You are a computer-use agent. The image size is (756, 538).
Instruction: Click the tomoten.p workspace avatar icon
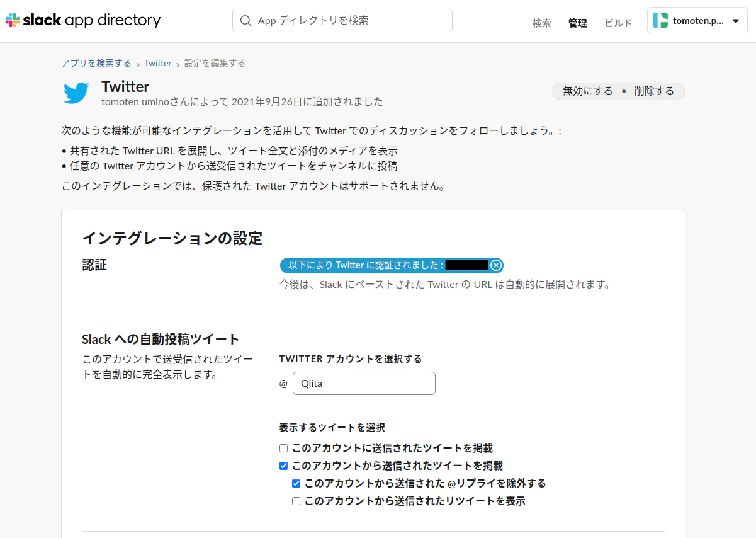click(660, 20)
